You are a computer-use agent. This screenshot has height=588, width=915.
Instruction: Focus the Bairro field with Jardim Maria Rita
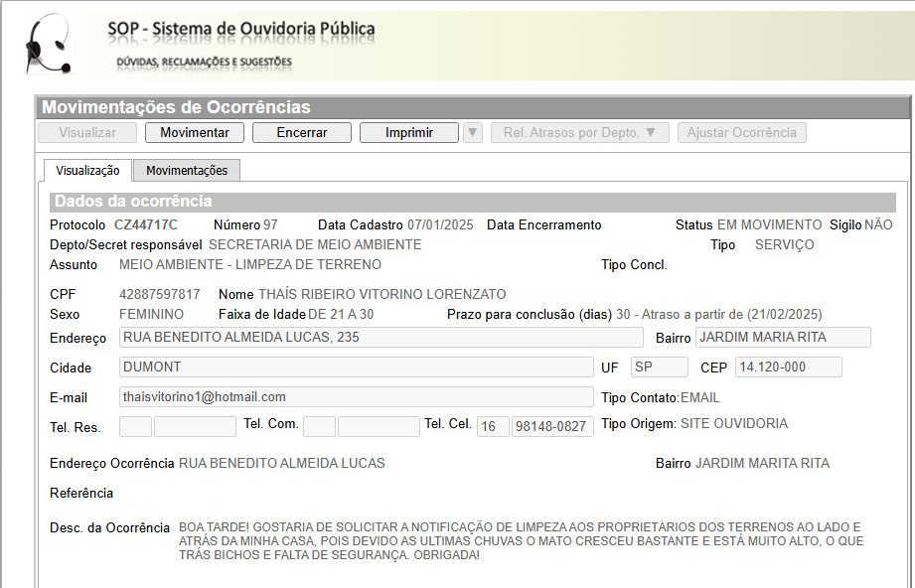tap(783, 338)
